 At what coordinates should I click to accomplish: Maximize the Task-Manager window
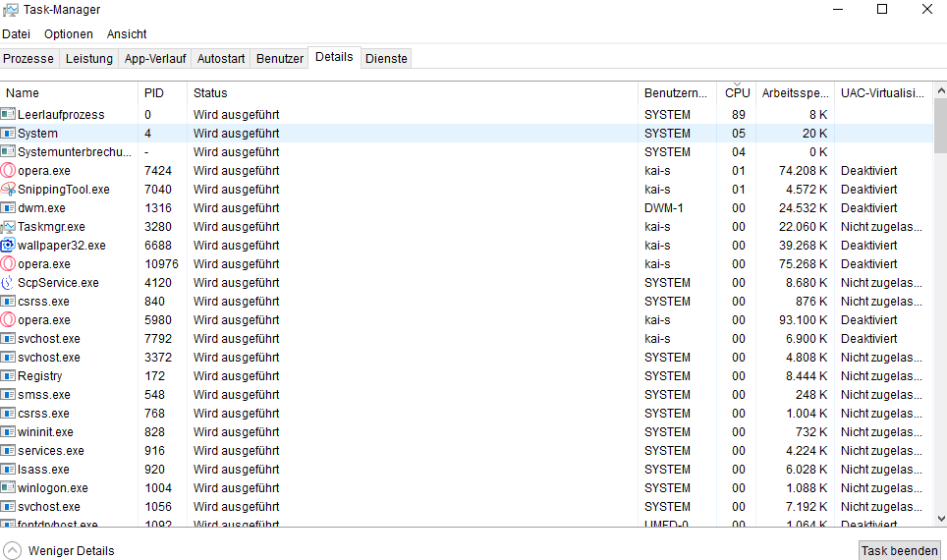pyautogui.click(x=882, y=10)
